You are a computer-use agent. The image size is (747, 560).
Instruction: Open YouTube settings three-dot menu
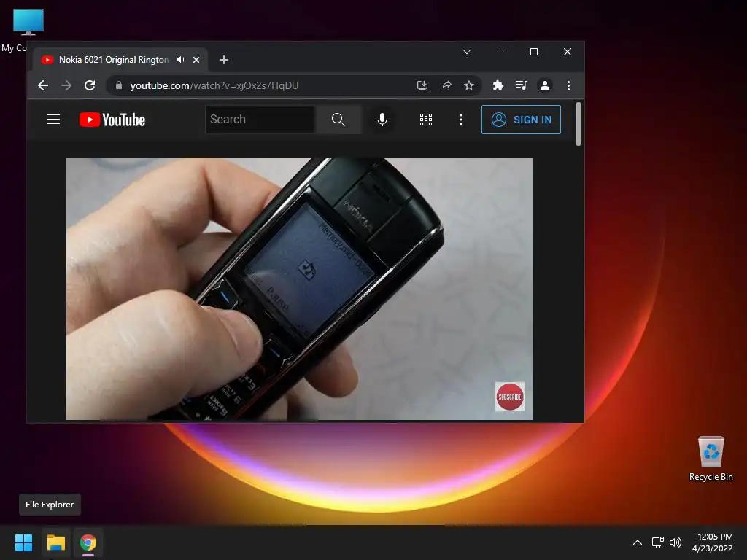pos(461,120)
